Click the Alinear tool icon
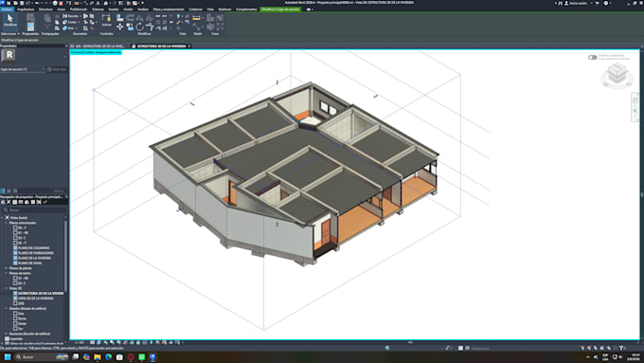This screenshot has width=644, height=363. click(119, 17)
